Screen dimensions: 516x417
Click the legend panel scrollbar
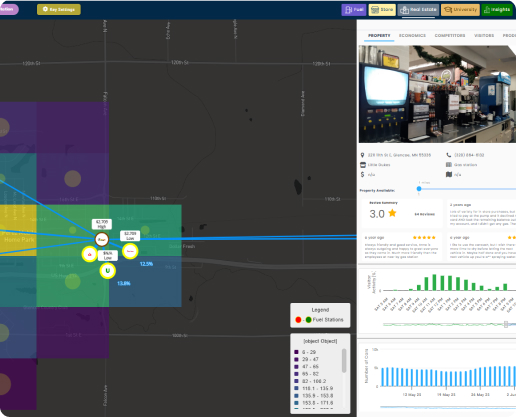click(344, 361)
